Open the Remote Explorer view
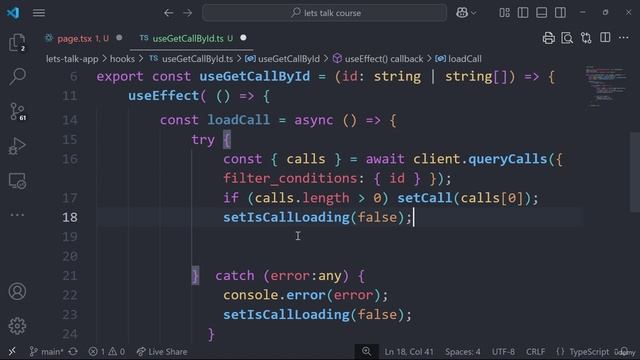640x360 pixels. (17, 180)
